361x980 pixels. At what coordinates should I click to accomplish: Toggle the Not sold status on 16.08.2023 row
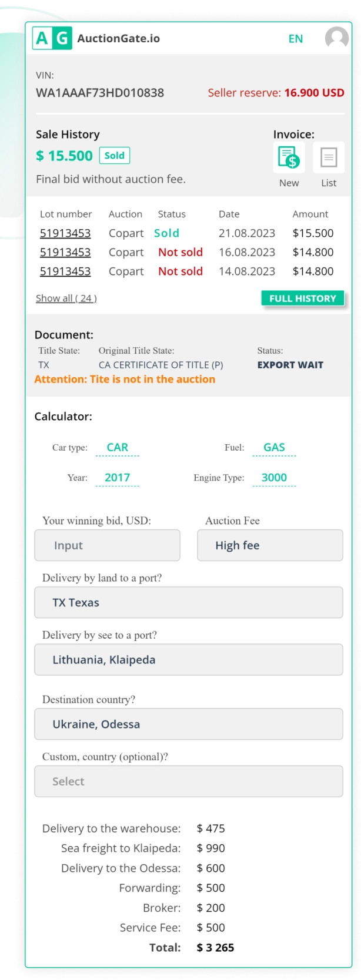coord(180,252)
